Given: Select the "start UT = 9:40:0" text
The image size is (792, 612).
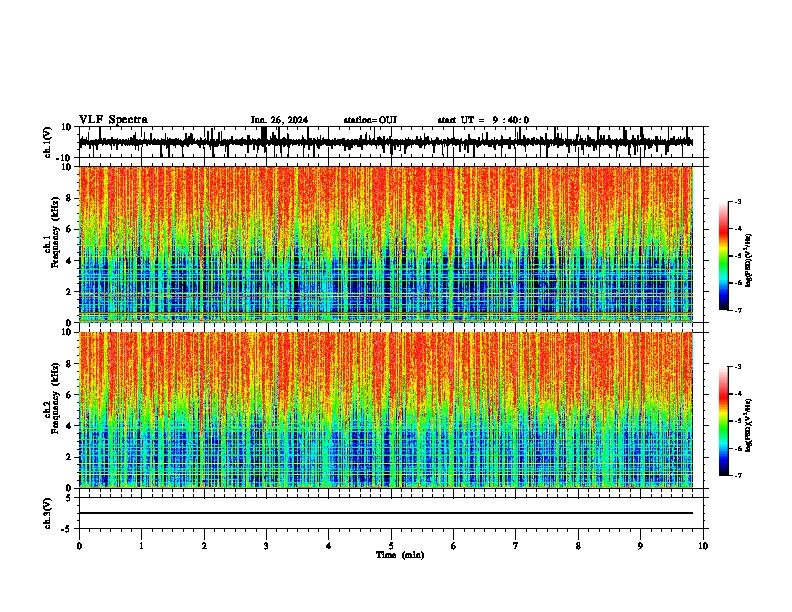Looking at the screenshot, I should tap(483, 120).
